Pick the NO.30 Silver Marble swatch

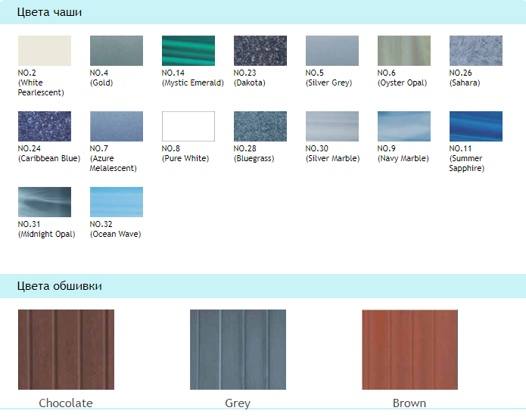(332, 126)
